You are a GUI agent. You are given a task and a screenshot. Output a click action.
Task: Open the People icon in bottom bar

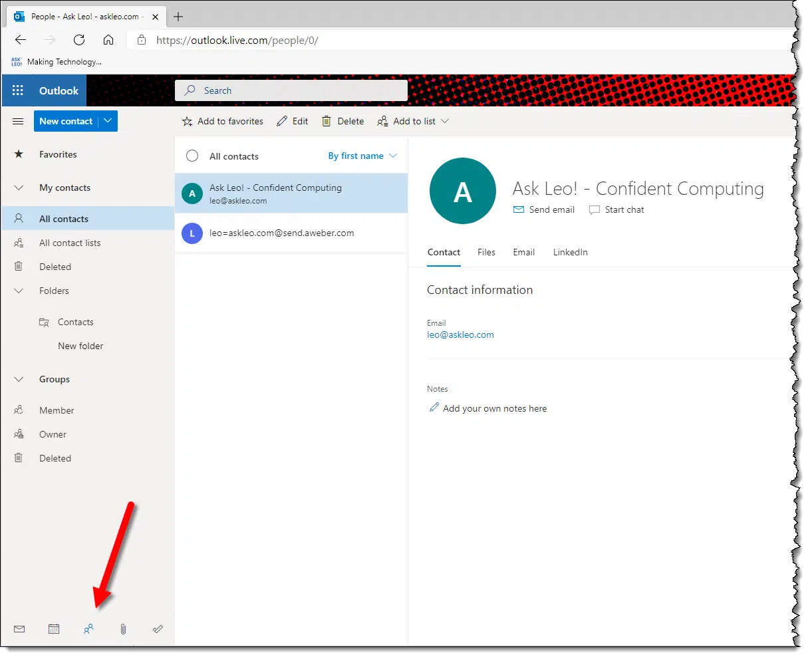coord(88,629)
